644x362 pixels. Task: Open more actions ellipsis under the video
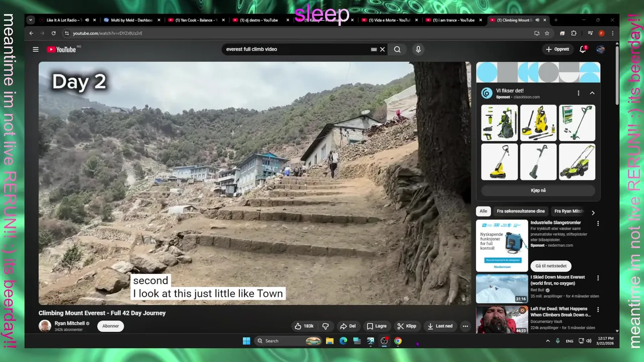click(x=465, y=326)
